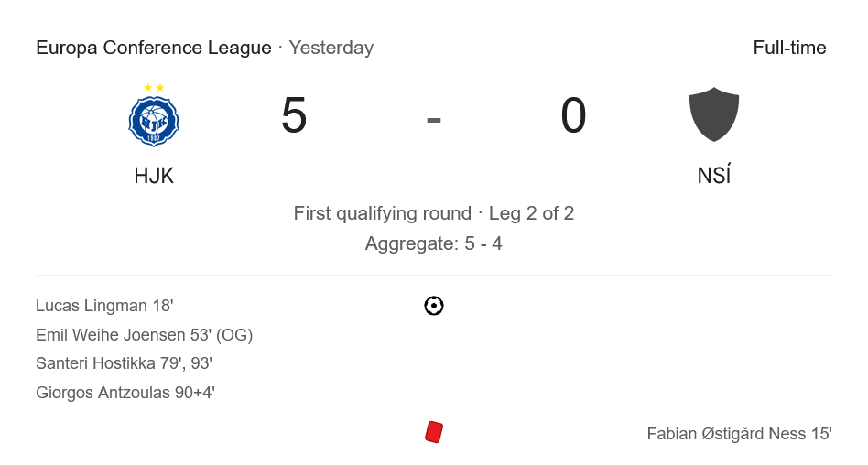Screen dimensions: 868x465
Task: Click the NSÍ grey shield crest
Action: coord(714,114)
